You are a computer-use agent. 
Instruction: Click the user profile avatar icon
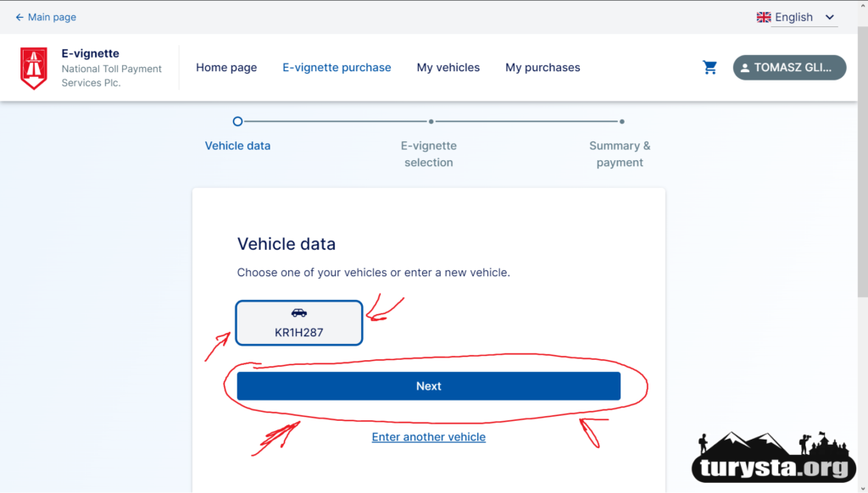[744, 68]
